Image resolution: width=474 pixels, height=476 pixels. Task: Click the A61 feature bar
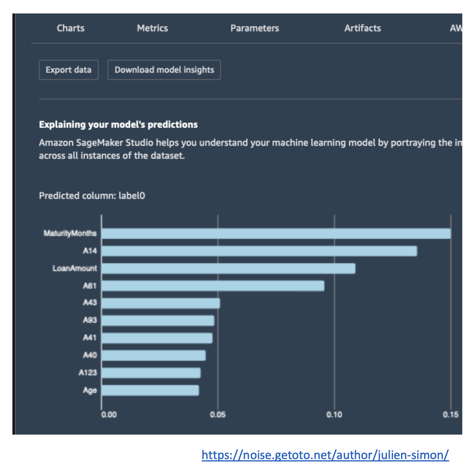(213, 286)
